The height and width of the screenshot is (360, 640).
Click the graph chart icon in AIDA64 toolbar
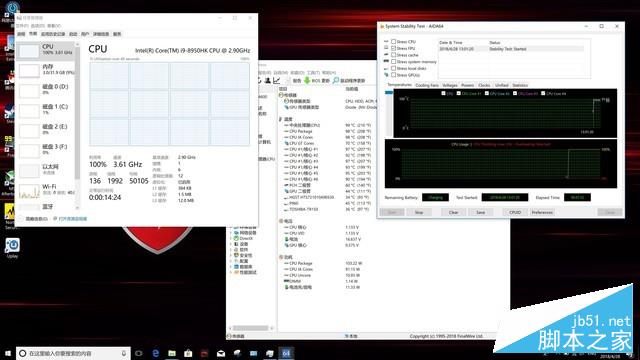tap(277, 80)
